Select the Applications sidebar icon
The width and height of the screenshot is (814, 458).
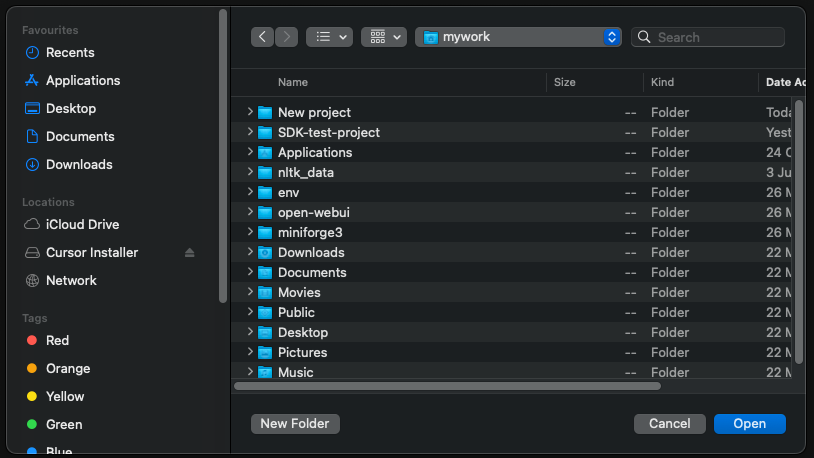tap(32, 80)
